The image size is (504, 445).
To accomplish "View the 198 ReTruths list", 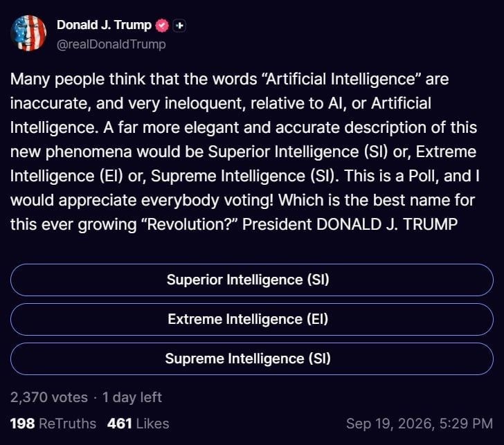I will 53,424.
